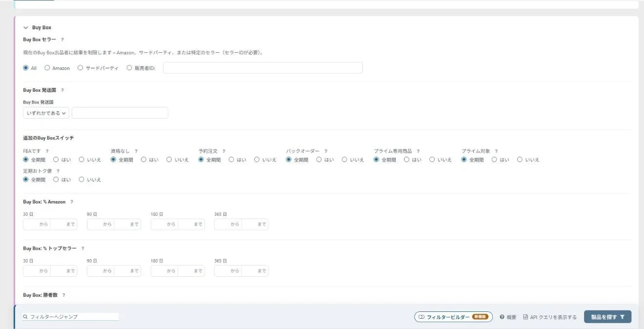This screenshot has width=644, height=329.
Task: Show help for プライム専用商品
Action: coord(418,151)
